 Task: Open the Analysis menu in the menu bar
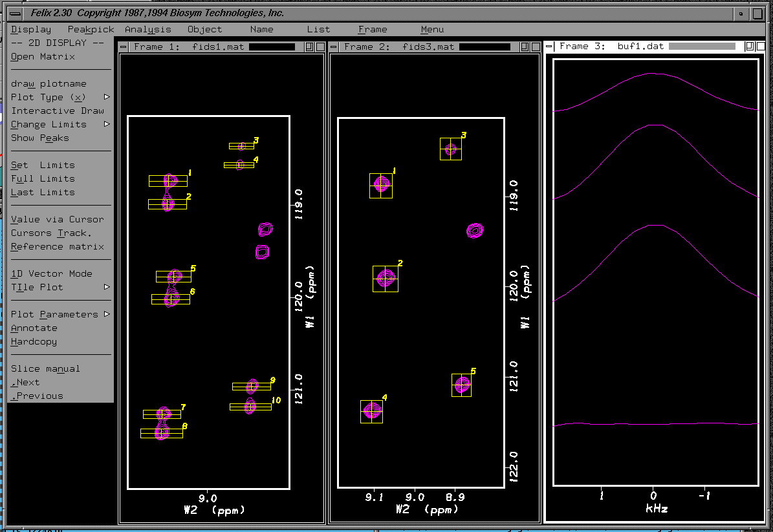147,30
